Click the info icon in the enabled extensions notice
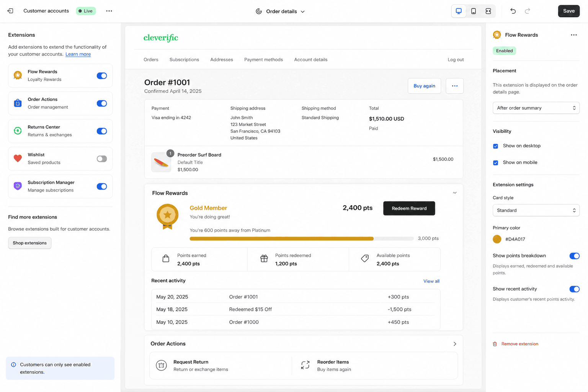Image resolution: width=588 pixels, height=392 pixels. point(13,365)
